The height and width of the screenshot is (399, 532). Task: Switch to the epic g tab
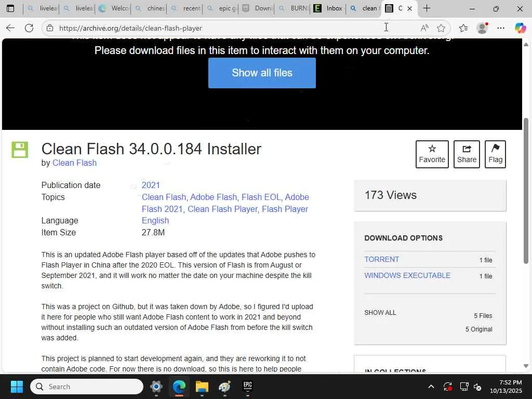(221, 8)
